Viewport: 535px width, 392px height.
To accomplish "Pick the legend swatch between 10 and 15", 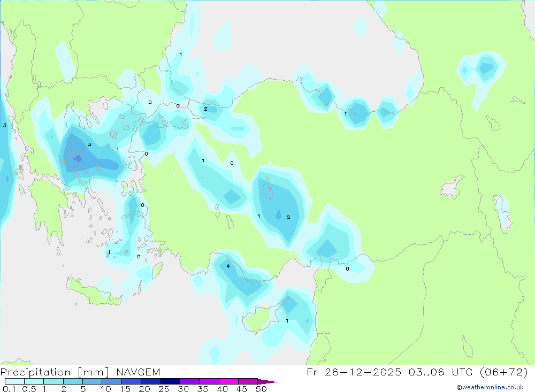I will (x=112, y=381).
